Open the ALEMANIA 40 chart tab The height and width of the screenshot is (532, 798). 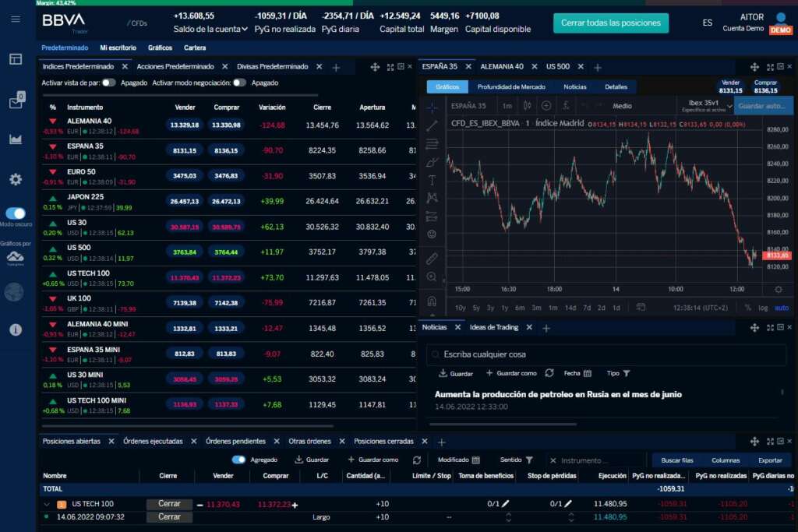[x=502, y=67]
